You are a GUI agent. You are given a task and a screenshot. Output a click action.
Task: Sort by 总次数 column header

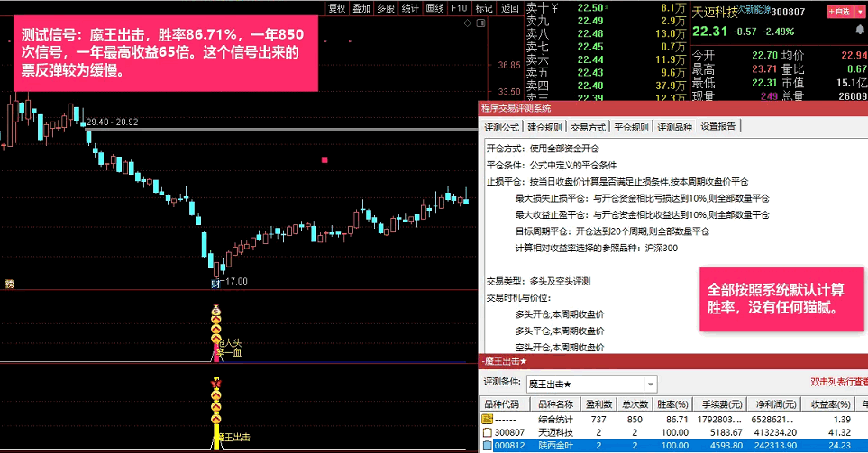[635, 404]
